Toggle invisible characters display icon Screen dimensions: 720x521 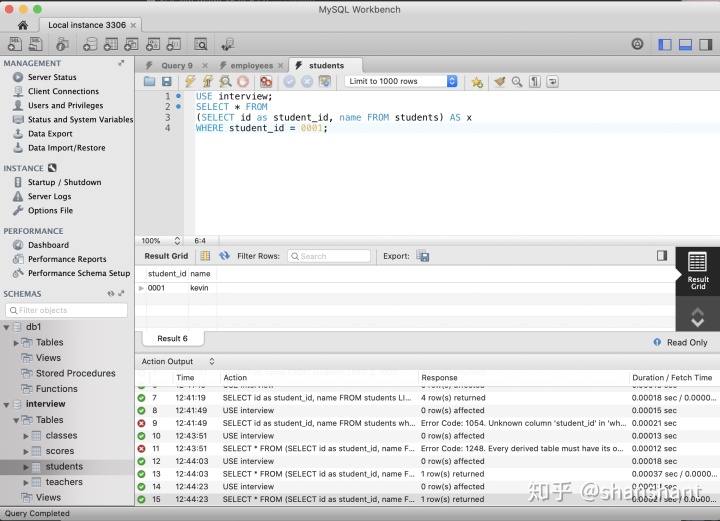[534, 82]
